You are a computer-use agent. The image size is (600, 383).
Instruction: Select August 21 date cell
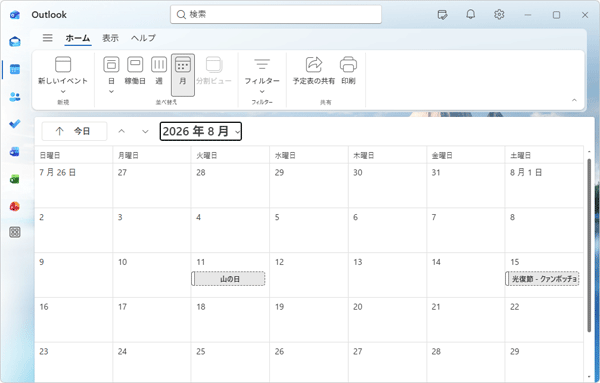[466, 320]
